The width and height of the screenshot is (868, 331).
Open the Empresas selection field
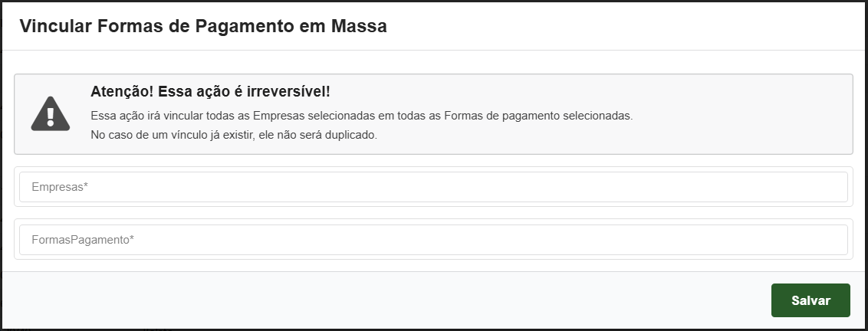(433, 187)
